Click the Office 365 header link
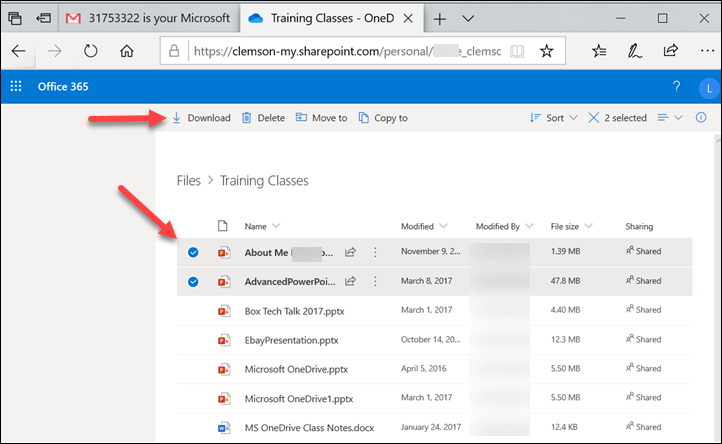Screen dimensions: 722x444 click(x=63, y=87)
